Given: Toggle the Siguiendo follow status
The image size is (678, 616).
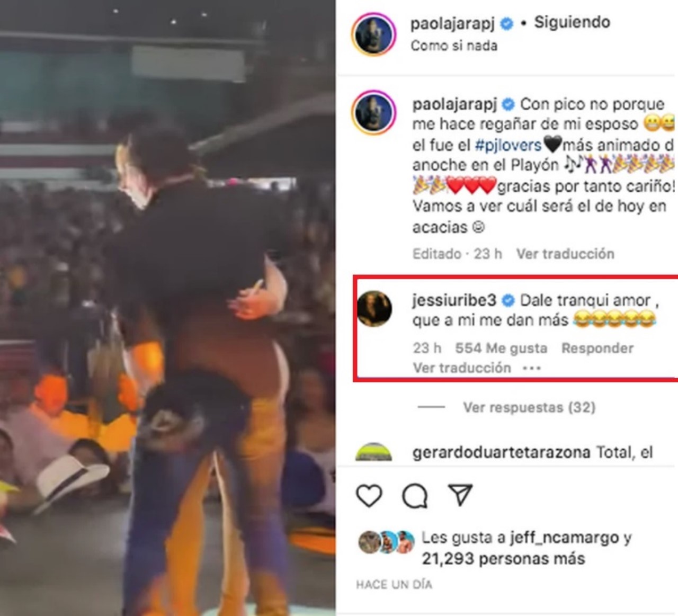Looking at the screenshot, I should [572, 22].
